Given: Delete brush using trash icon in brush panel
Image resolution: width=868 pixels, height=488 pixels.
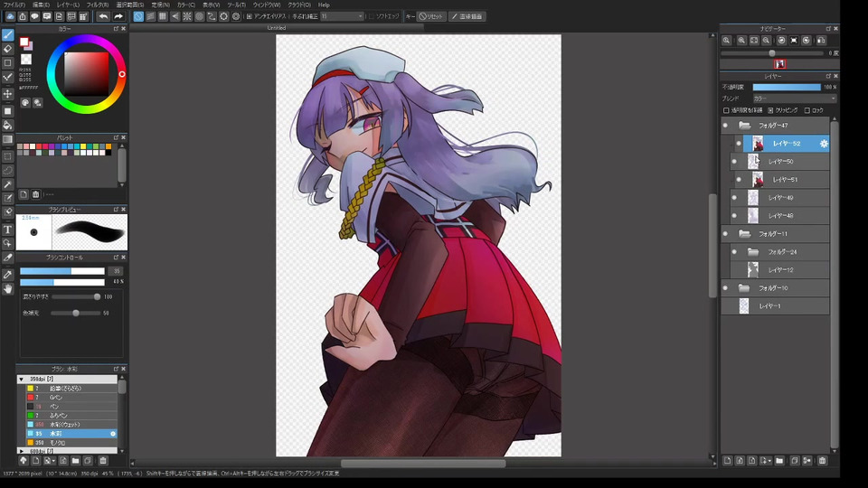Looking at the screenshot, I should coord(103,460).
